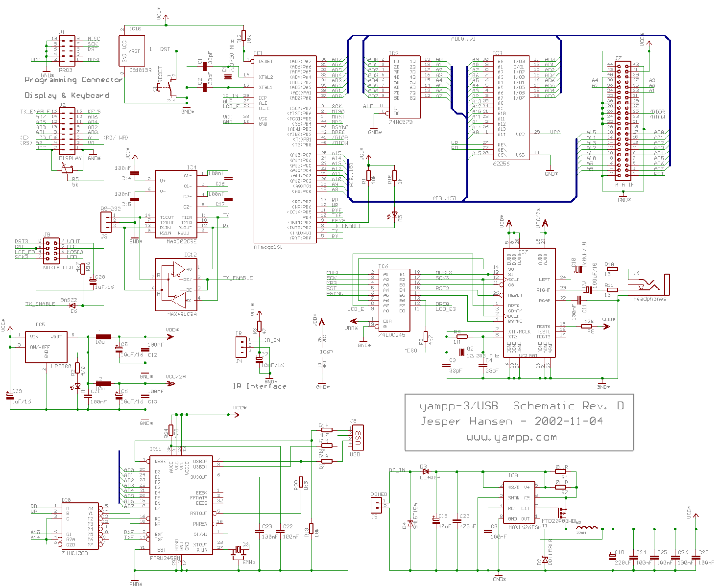Select the 74HC138D part name

[75, 553]
